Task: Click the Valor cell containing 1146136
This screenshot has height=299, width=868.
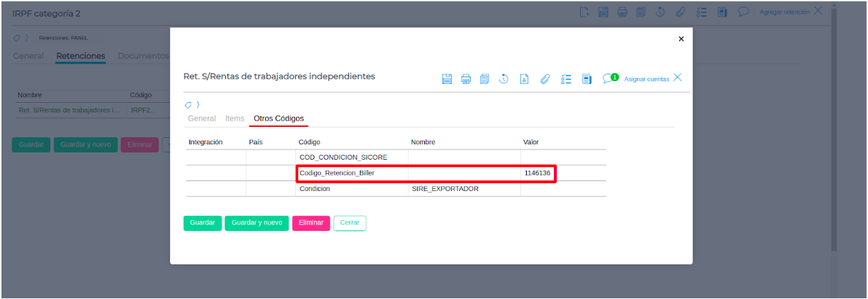Action: click(x=537, y=173)
